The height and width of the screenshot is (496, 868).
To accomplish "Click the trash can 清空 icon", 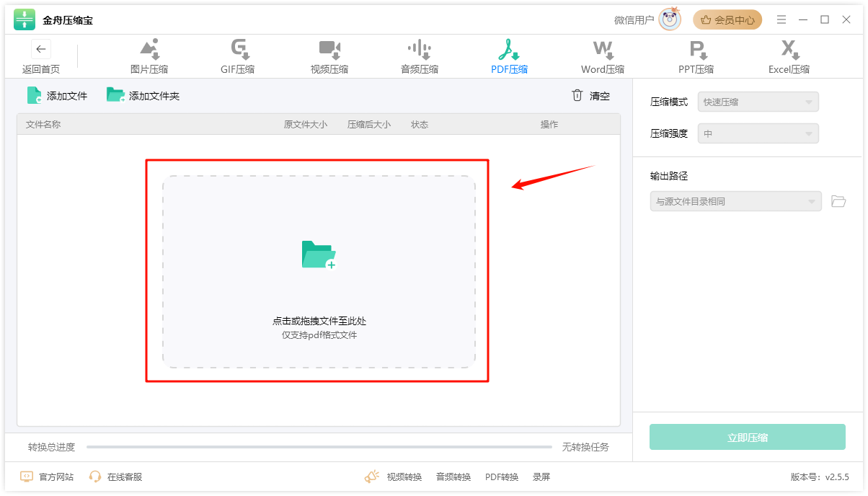I will (577, 95).
